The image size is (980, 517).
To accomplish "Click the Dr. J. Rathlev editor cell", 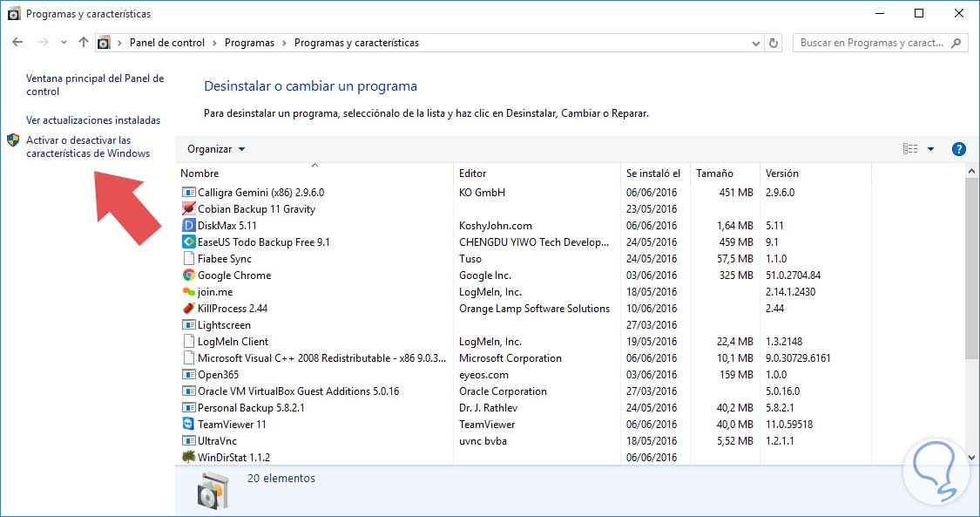I will point(488,408).
